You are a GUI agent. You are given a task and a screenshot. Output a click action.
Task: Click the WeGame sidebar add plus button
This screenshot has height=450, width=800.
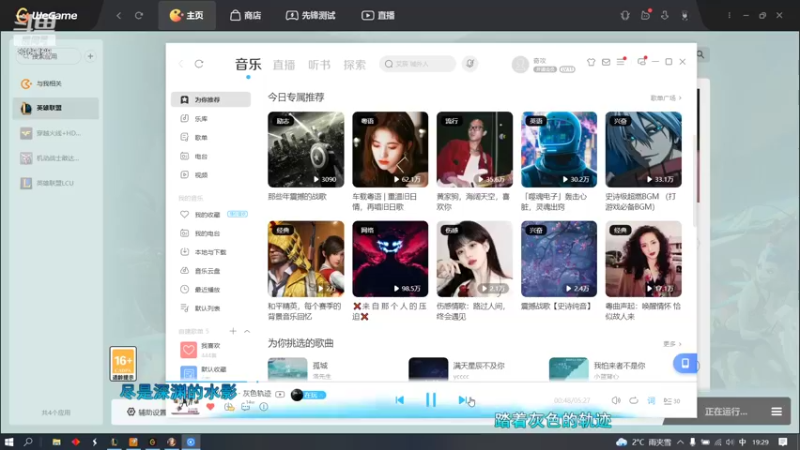coord(90,56)
